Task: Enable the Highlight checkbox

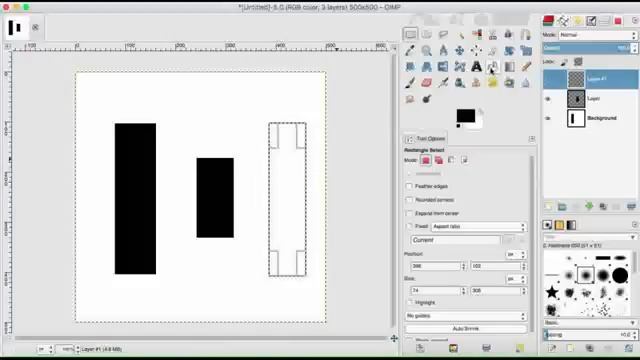Action: coord(410,302)
